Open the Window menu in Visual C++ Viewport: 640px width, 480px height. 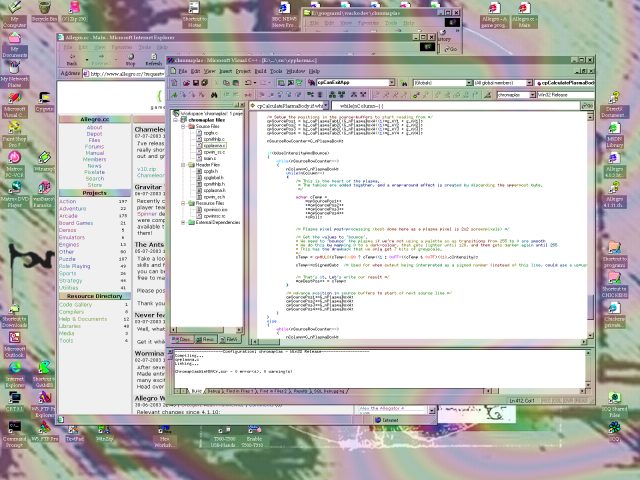tap(296, 71)
